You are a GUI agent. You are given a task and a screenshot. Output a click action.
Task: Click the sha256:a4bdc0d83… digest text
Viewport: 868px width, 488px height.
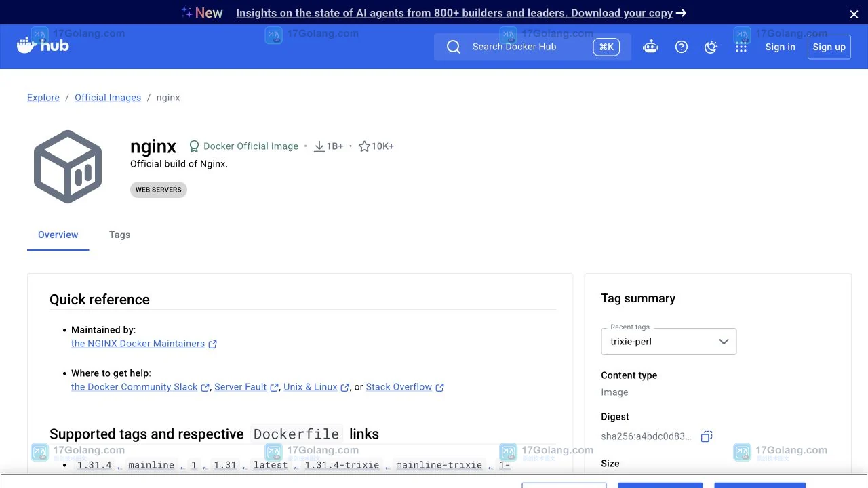646,436
